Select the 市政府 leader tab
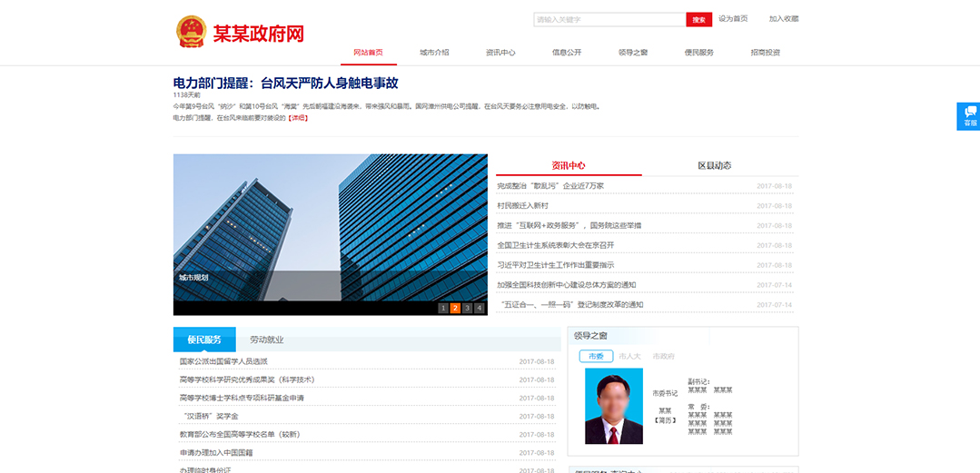The image size is (980, 473). click(663, 357)
